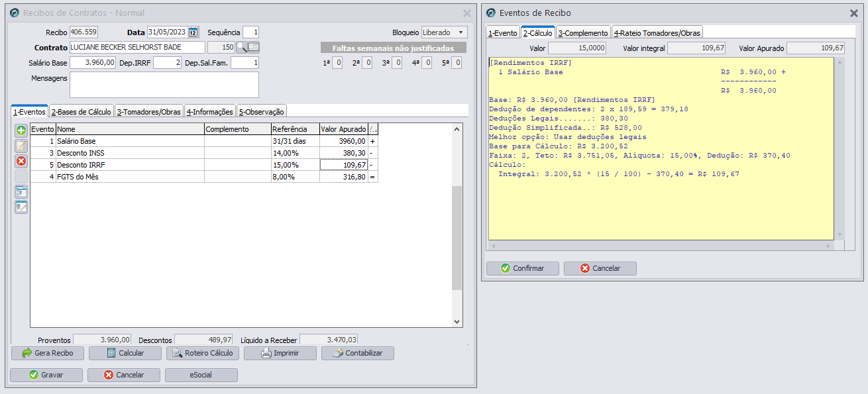
Task: Switch to 2-Bases de Cálculo tab
Action: click(x=81, y=111)
